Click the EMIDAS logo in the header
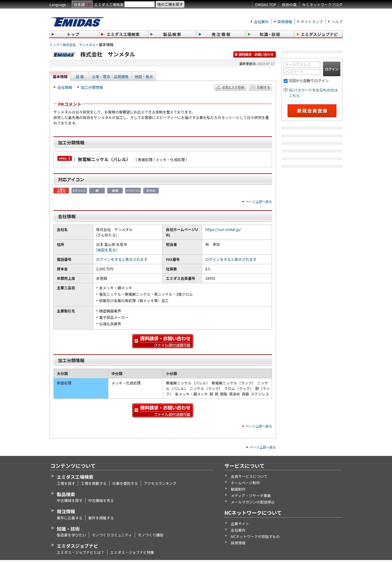This screenshot has width=392, height=563. [x=77, y=22]
